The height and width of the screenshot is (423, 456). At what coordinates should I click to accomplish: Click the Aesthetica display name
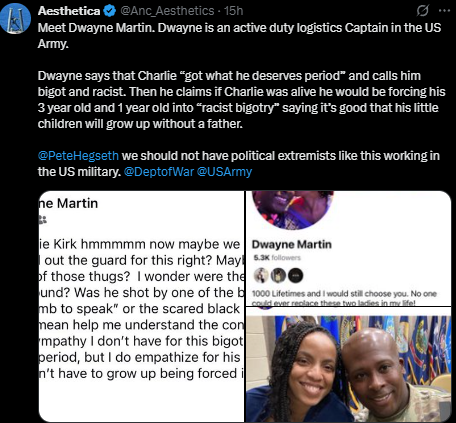click(69, 11)
